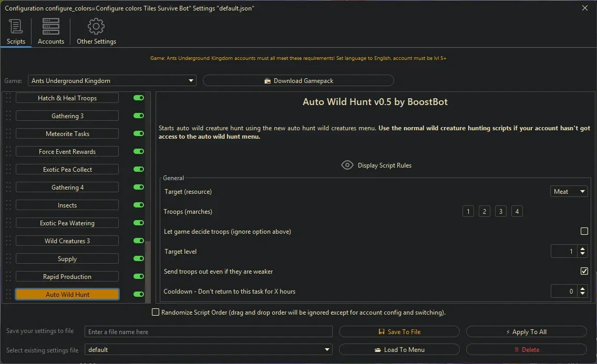597x364 pixels.
Task: Increase the Target level value
Action: point(582,249)
